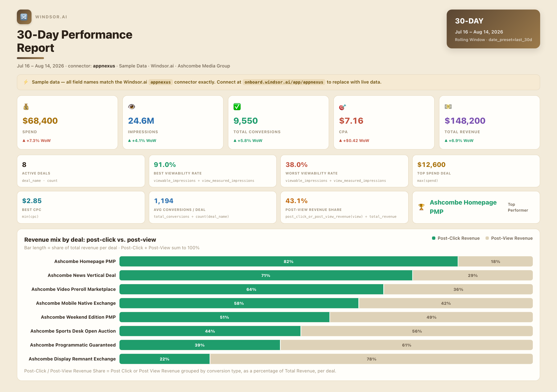
Task: Click the +$0.42 WoW CPA change
Action: click(x=354, y=141)
